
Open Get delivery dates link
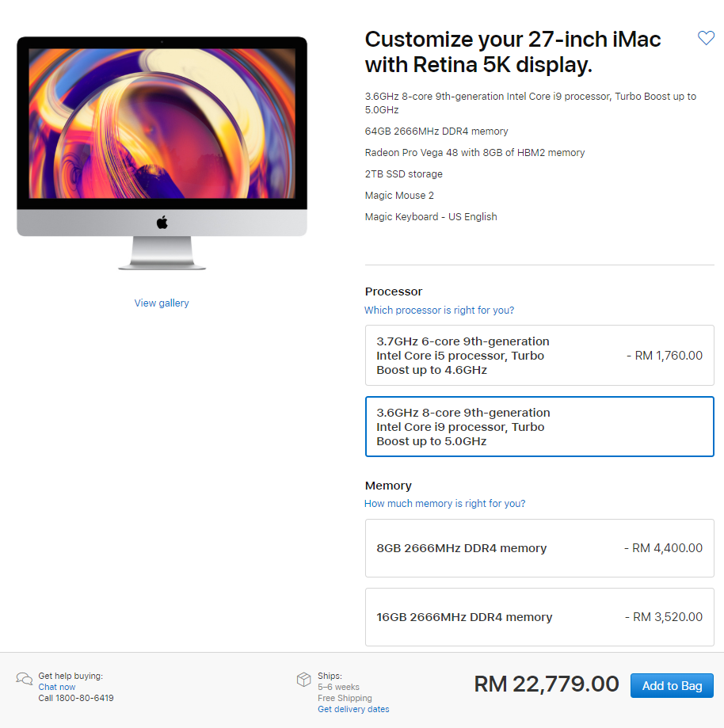[x=353, y=709]
